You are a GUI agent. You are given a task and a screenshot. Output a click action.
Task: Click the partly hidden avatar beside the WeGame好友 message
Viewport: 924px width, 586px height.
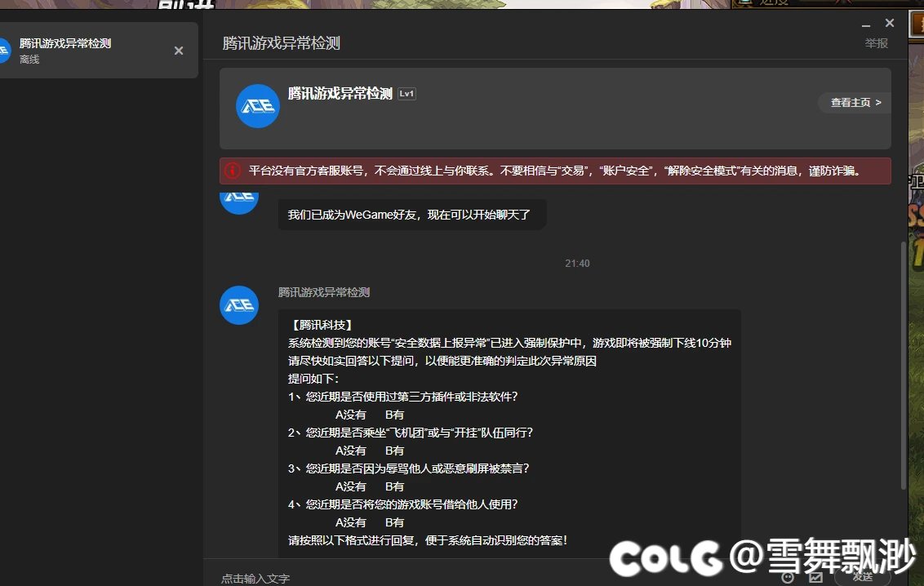tap(239, 203)
